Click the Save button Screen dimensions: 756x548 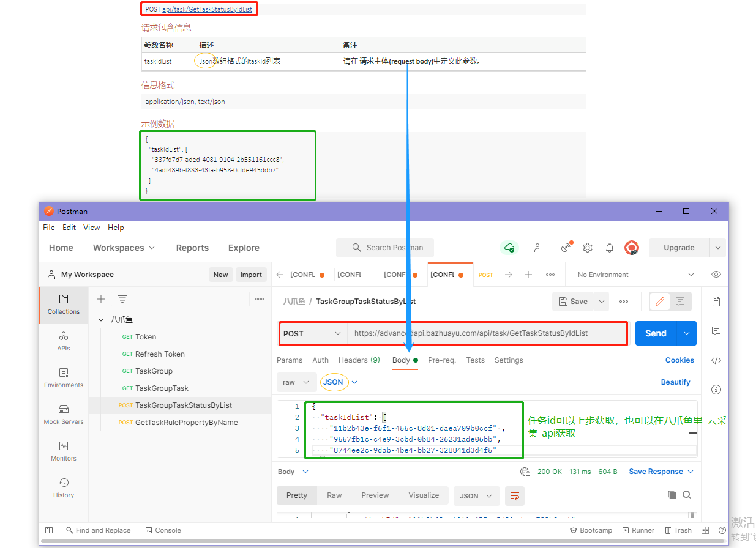tap(574, 302)
